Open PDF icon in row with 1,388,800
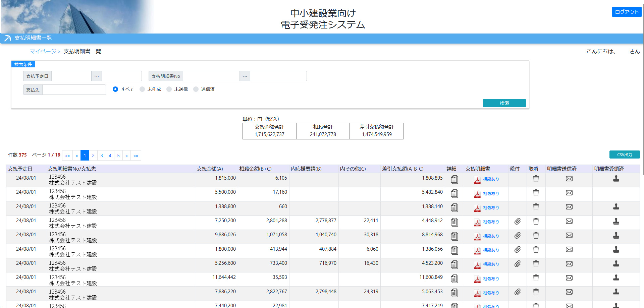Image resolution: width=644 pixels, height=308 pixels. (x=477, y=208)
